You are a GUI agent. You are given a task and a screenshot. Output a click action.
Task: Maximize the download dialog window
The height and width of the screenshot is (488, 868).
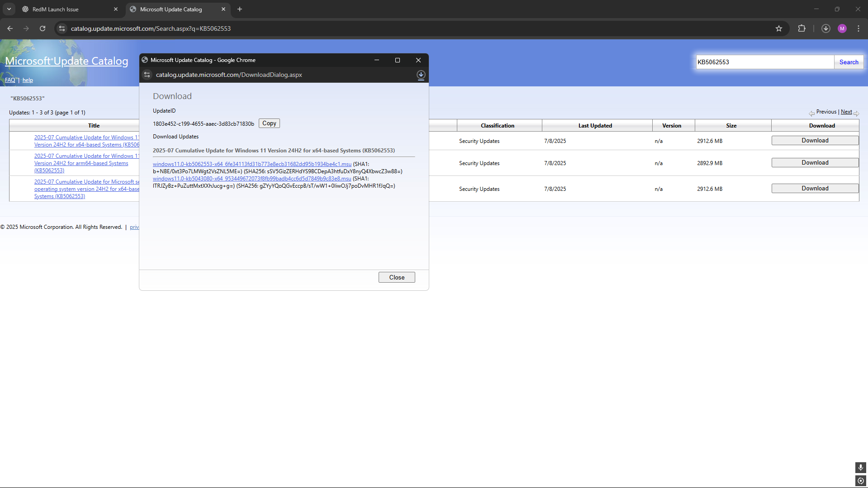[398, 60]
